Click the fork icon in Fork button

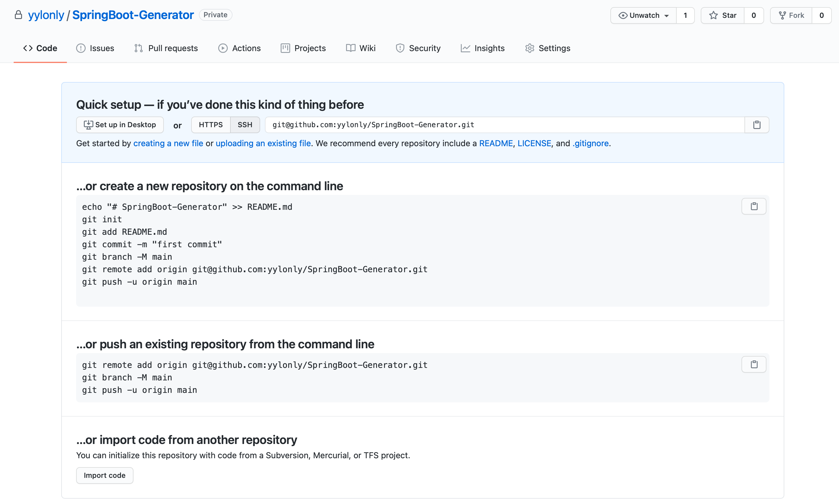[782, 15]
